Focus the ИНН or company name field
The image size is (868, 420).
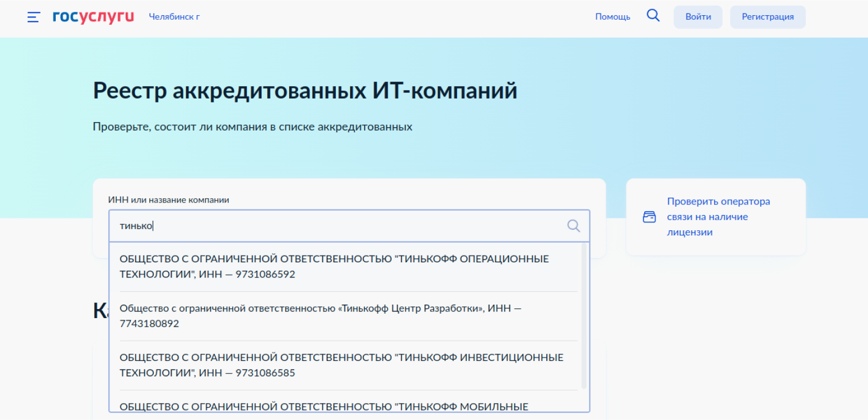(x=338, y=226)
